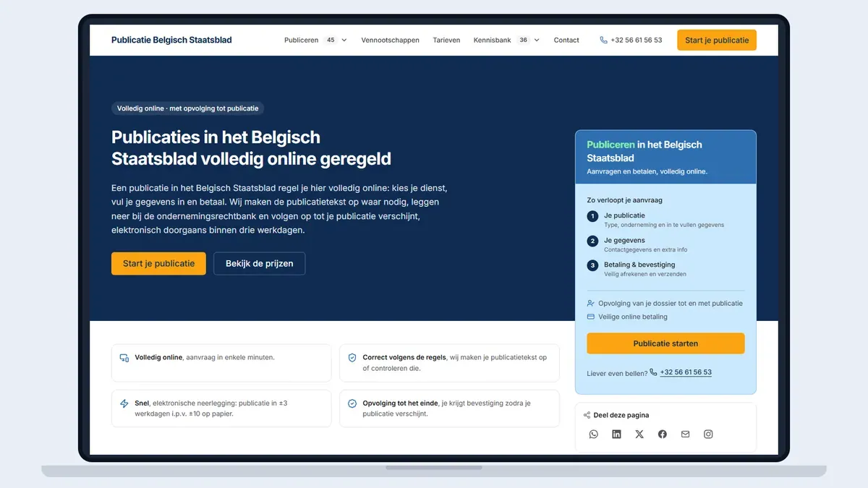Open the Vennootschappen menu item

pyautogui.click(x=391, y=40)
